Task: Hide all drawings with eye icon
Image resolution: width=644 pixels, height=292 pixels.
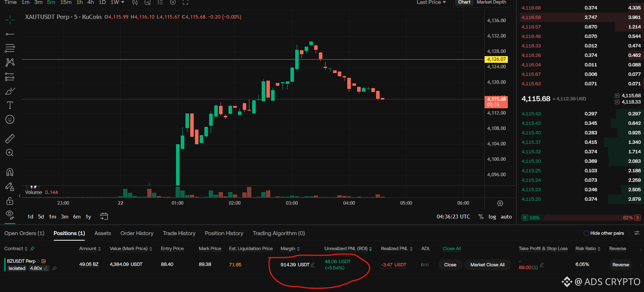Action: click(10, 215)
